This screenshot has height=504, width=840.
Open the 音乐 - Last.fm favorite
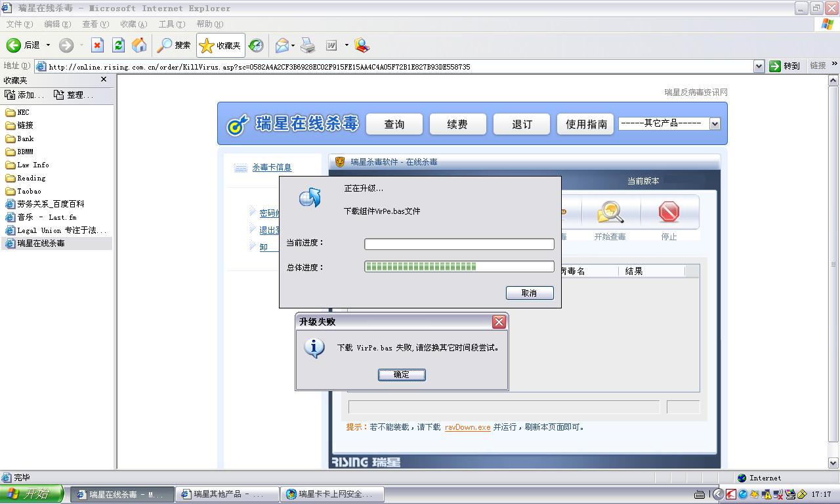coord(41,217)
